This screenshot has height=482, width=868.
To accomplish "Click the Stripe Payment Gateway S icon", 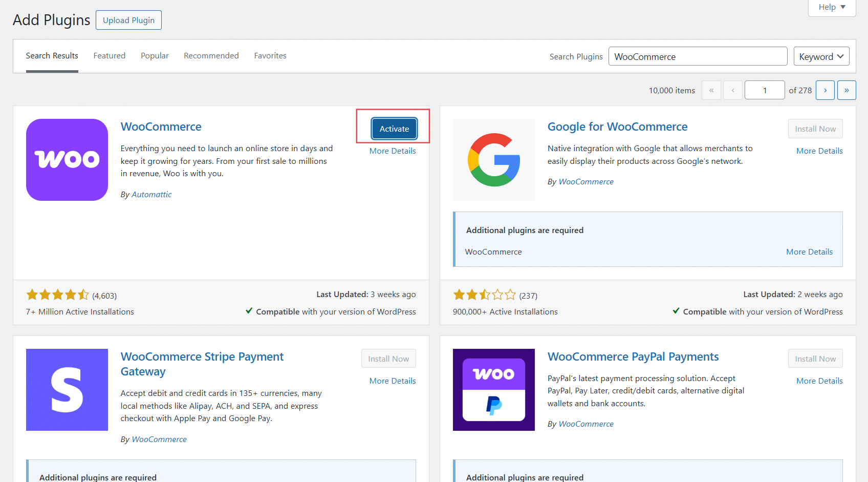I will click(x=67, y=390).
